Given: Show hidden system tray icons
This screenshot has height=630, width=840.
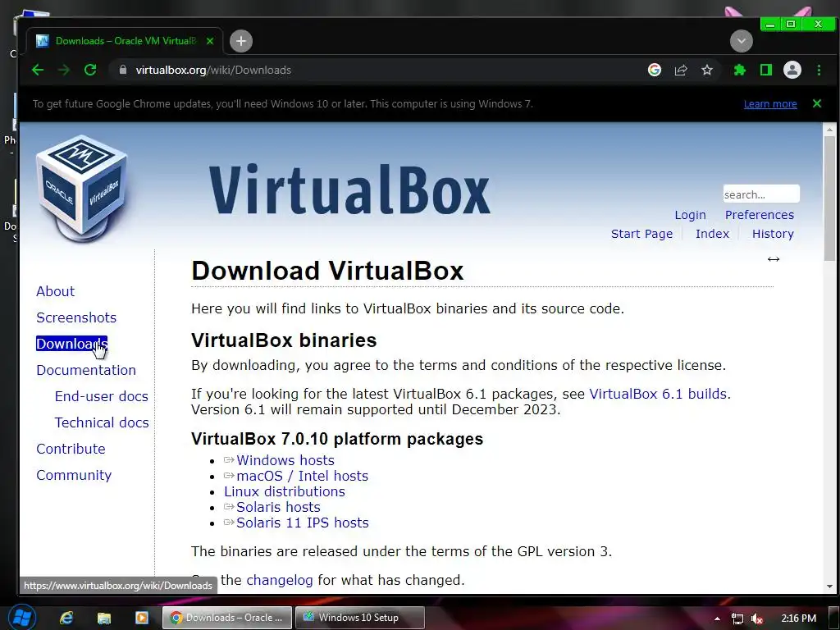Looking at the screenshot, I should [x=717, y=619].
